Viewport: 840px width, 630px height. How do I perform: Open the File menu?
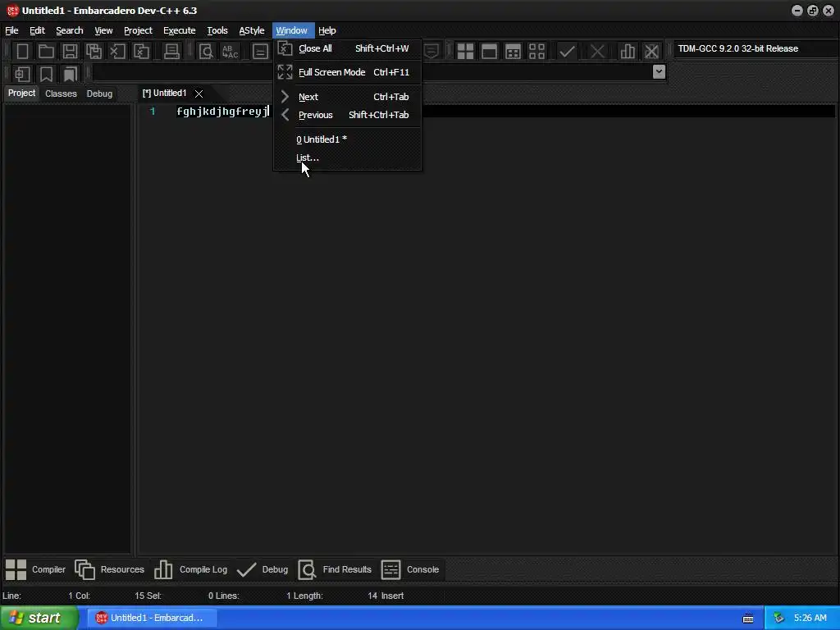coord(11,30)
